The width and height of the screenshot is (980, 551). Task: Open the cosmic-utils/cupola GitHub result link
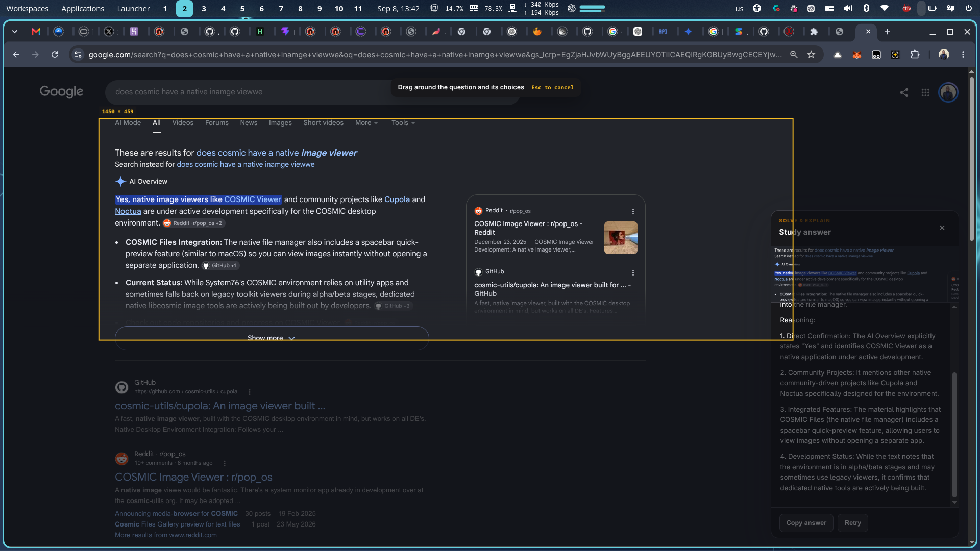coord(220,406)
